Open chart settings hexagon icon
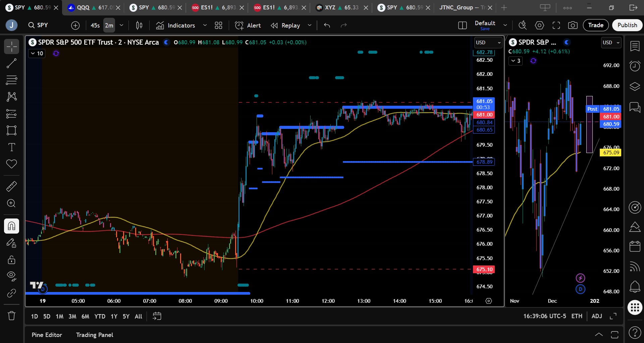This screenshot has width=644, height=343. point(540,25)
